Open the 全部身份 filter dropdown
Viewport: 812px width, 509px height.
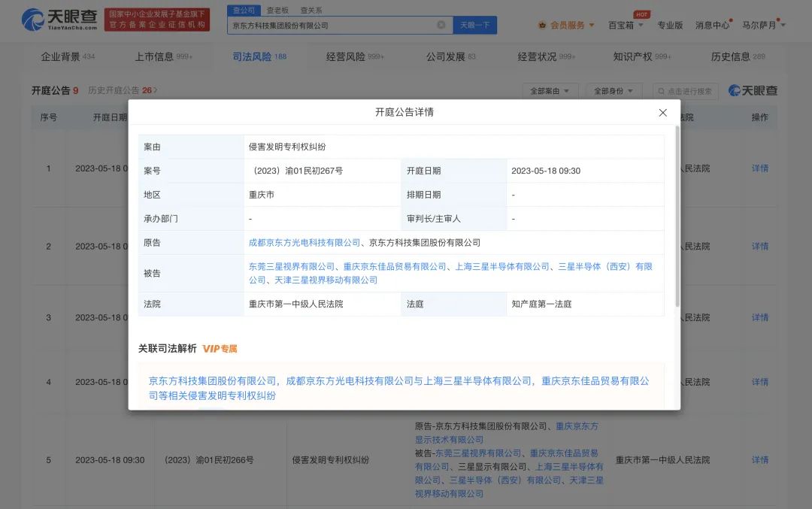point(614,91)
